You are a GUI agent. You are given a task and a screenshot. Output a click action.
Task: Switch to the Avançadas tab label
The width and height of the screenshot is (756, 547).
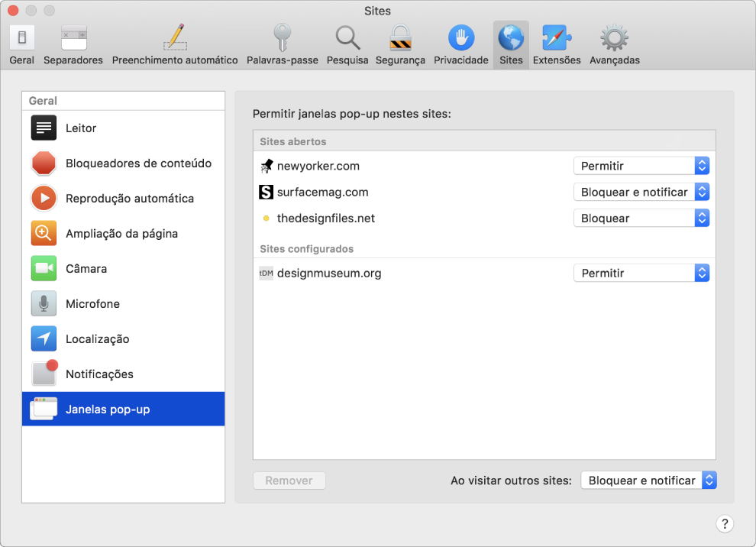pos(615,60)
